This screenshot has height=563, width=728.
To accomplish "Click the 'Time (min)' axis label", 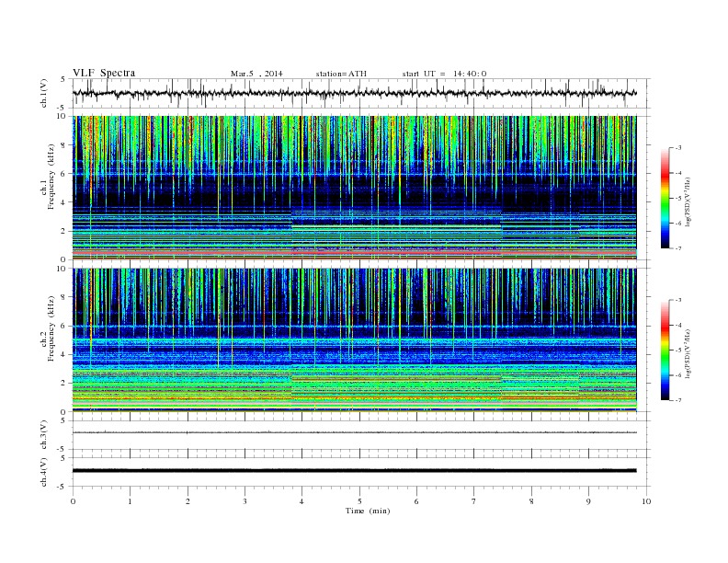I will [368, 511].
